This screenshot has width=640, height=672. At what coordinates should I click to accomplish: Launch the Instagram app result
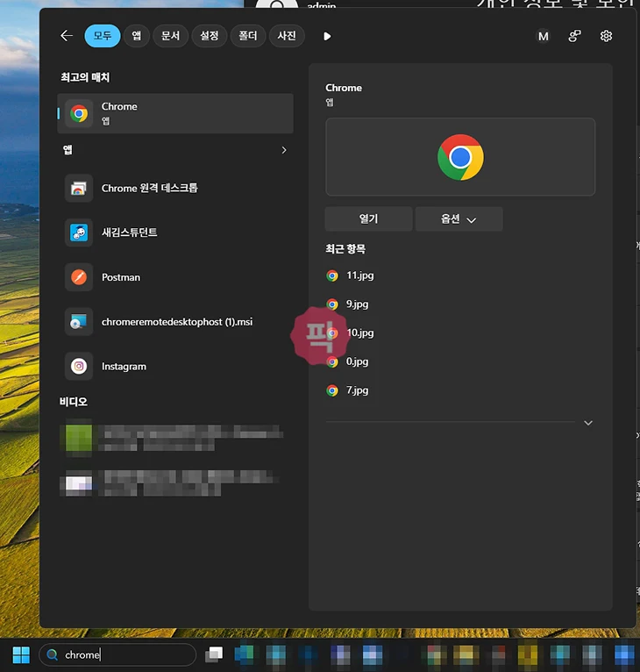(175, 367)
